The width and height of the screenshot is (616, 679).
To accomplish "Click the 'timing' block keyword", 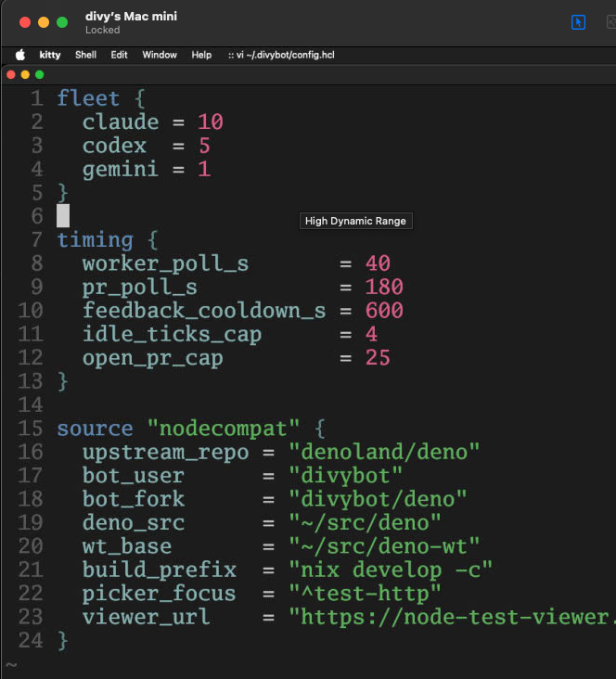I will (96, 240).
